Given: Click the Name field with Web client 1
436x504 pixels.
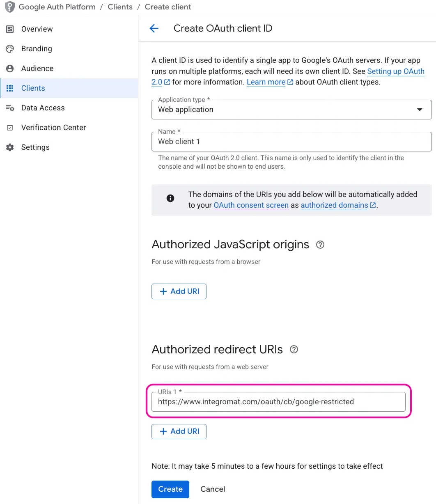Looking at the screenshot, I should coord(291,142).
